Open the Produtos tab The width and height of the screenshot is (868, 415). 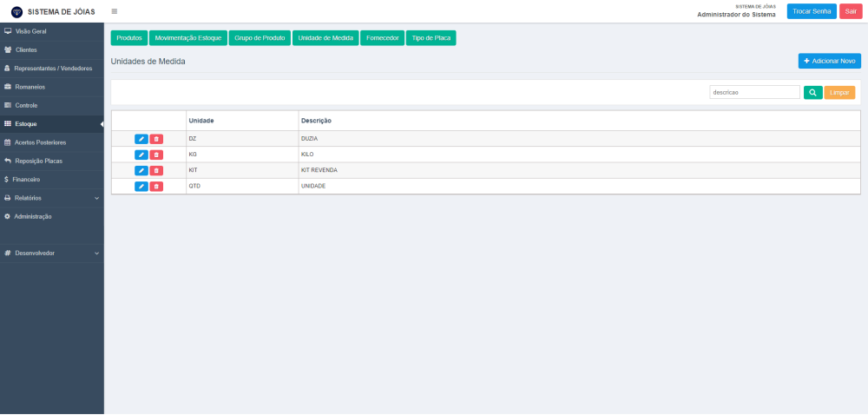(129, 38)
